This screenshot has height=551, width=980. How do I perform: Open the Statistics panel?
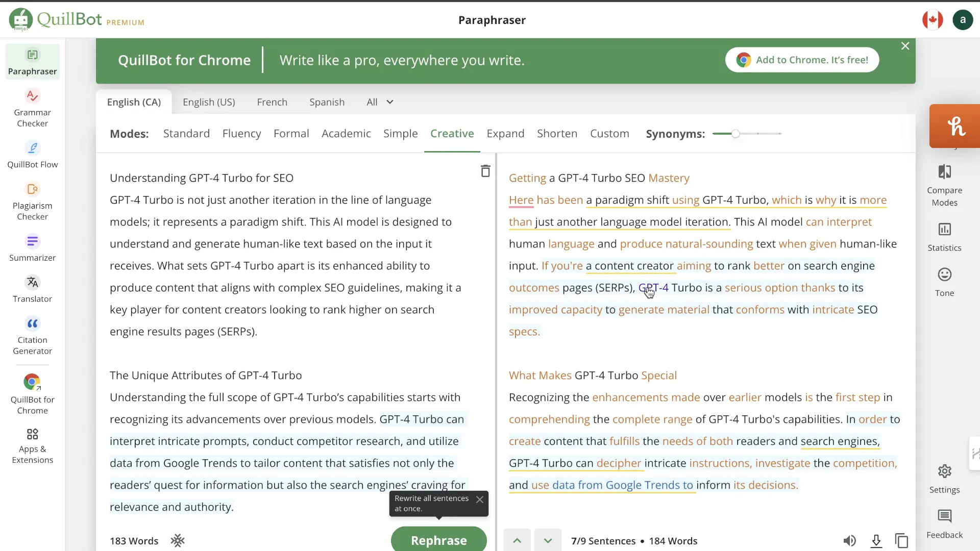[x=945, y=237]
